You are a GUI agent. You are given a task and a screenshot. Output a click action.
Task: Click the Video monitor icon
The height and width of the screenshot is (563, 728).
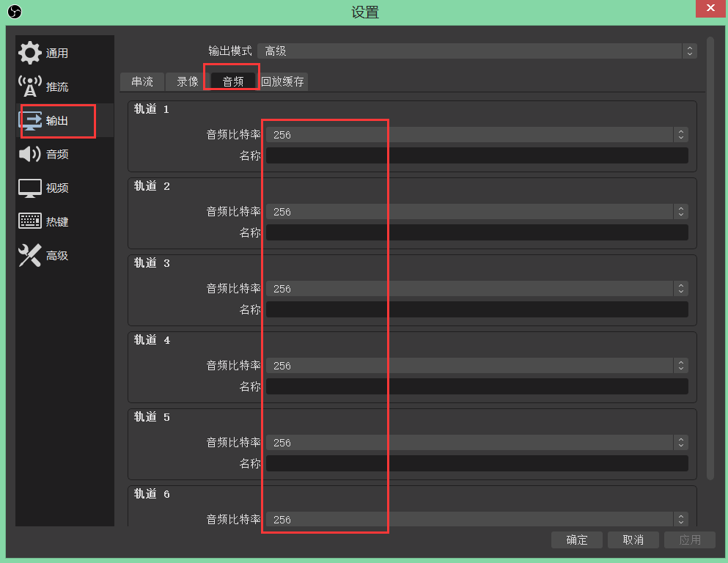click(x=30, y=188)
